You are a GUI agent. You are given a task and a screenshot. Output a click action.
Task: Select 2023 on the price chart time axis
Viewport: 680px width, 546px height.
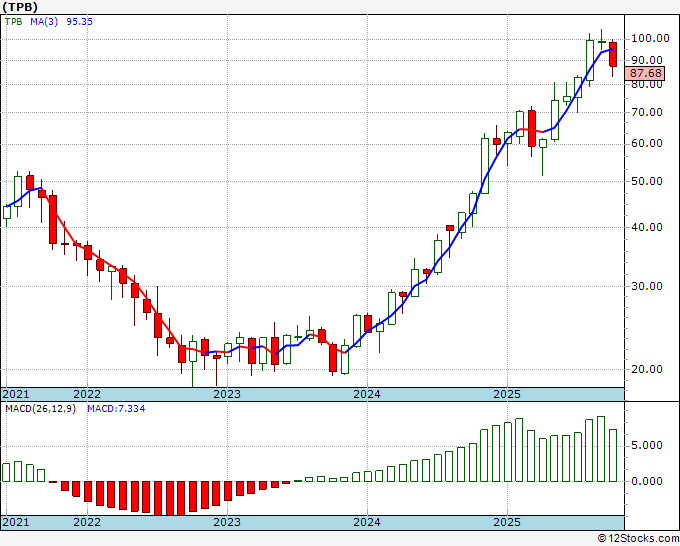tap(227, 394)
